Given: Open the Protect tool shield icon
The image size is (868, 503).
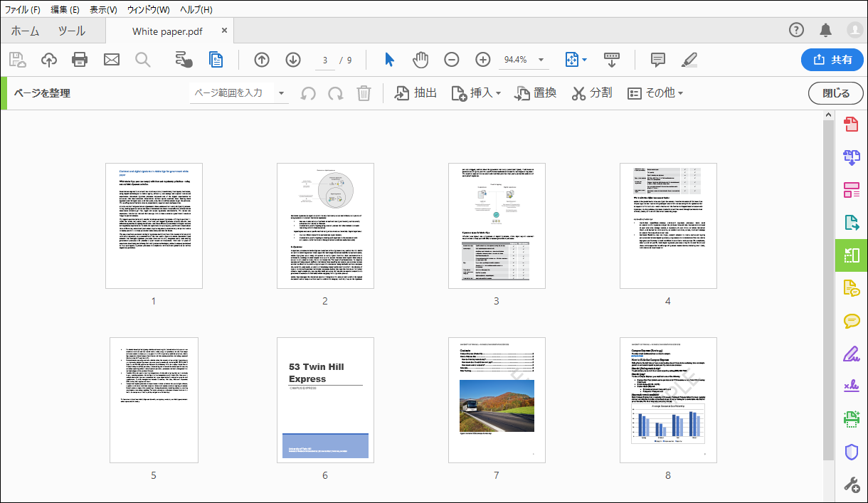Looking at the screenshot, I should (851, 450).
